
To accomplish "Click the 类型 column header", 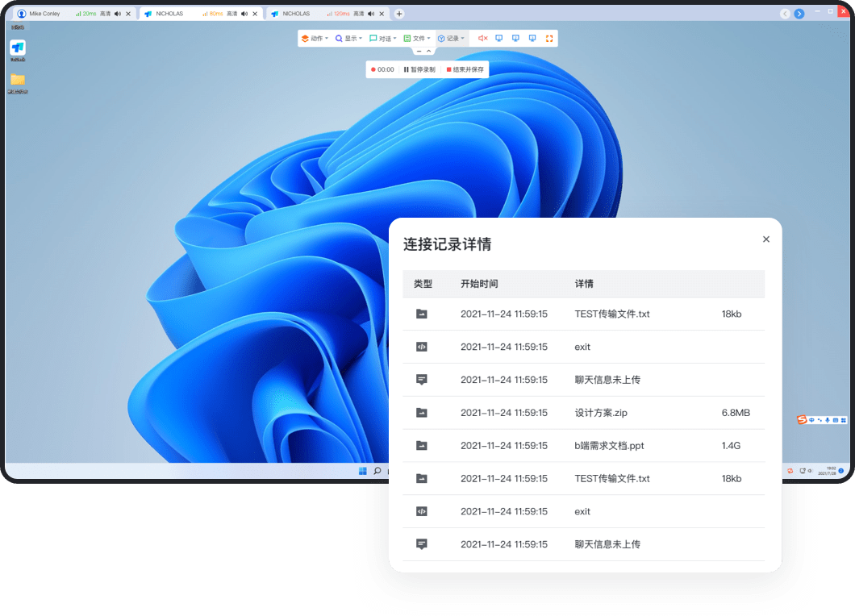I will (423, 284).
